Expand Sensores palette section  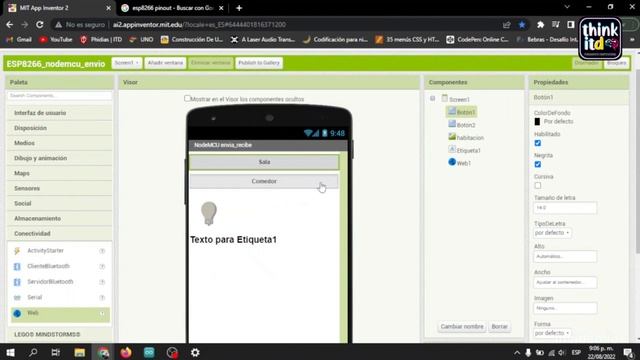coord(60,188)
